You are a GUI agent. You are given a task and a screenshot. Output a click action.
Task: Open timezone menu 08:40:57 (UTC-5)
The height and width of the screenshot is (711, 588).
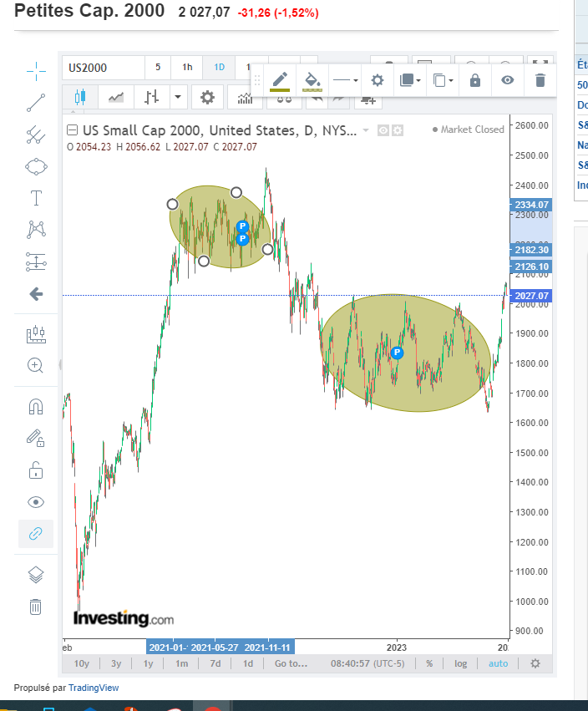pos(367,663)
